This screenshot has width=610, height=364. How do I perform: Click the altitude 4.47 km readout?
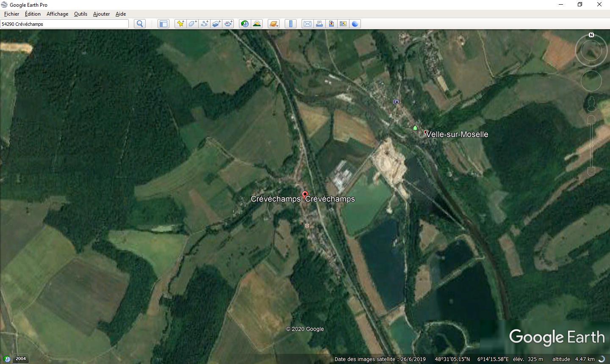pos(573,359)
